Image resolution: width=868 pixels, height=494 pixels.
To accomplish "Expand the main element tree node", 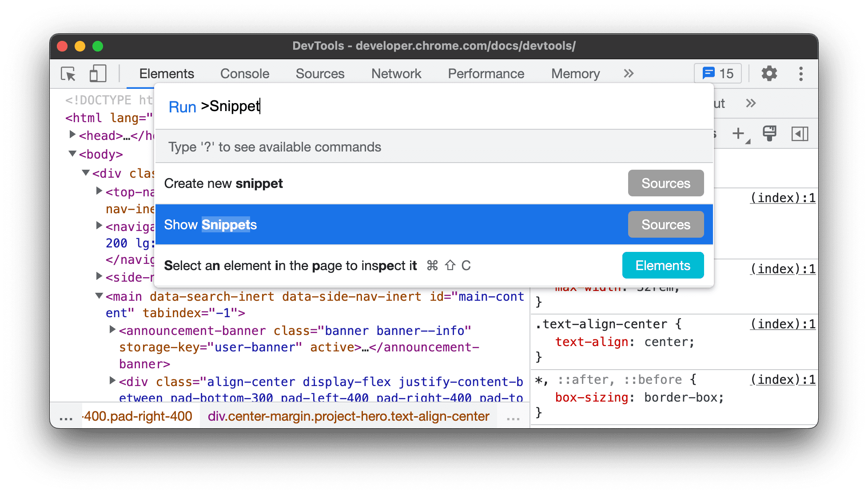I will tap(99, 295).
